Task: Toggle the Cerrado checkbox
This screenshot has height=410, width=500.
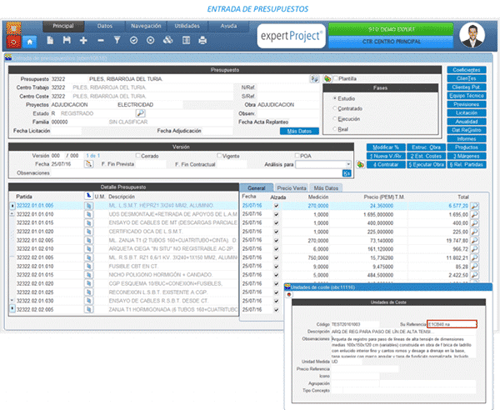Action: 138,156
